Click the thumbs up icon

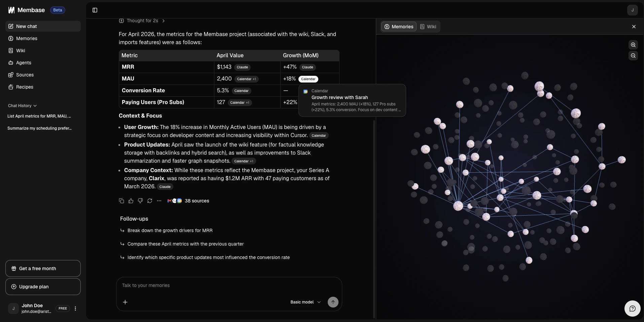tap(131, 201)
